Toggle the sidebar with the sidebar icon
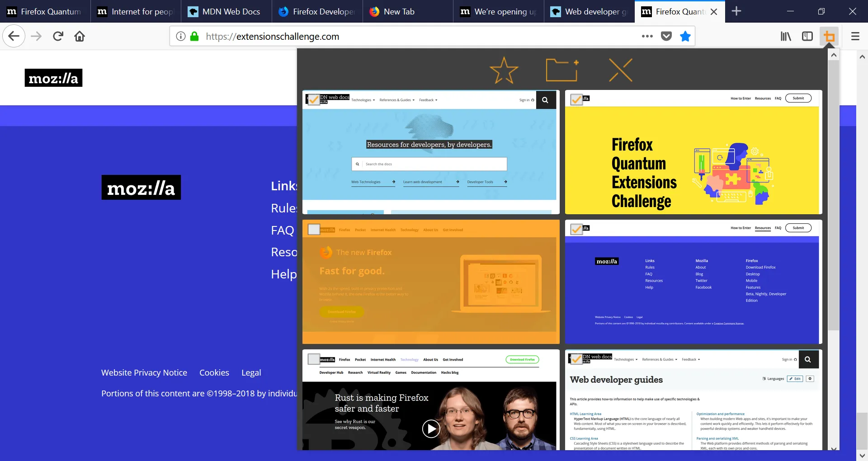The height and width of the screenshot is (461, 868). pos(807,36)
